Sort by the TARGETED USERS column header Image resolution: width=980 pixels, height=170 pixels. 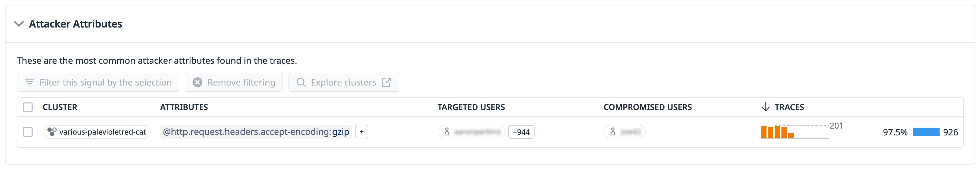pyautogui.click(x=471, y=107)
